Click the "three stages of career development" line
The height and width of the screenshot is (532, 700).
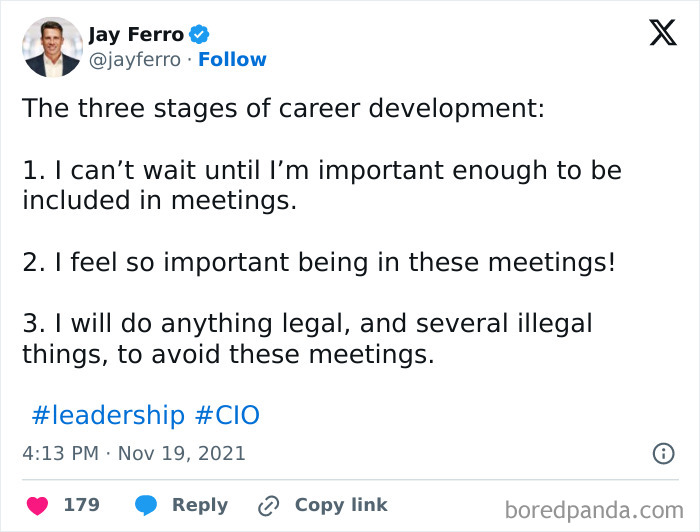(284, 108)
